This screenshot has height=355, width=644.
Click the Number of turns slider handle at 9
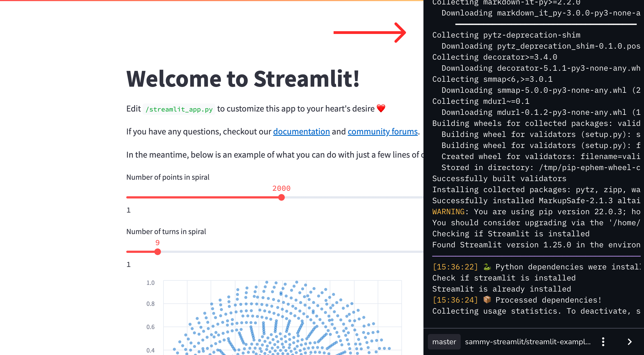[x=158, y=252]
